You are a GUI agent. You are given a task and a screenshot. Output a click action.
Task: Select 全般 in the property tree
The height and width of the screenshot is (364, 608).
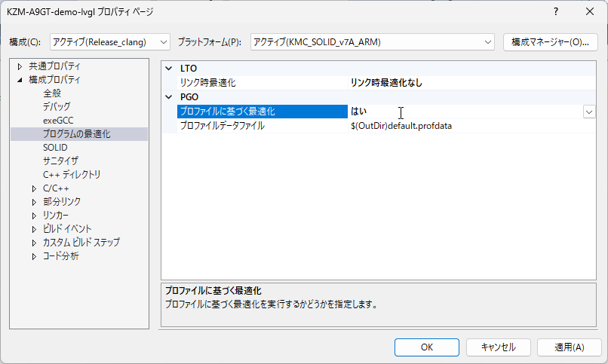pyautogui.click(x=52, y=93)
